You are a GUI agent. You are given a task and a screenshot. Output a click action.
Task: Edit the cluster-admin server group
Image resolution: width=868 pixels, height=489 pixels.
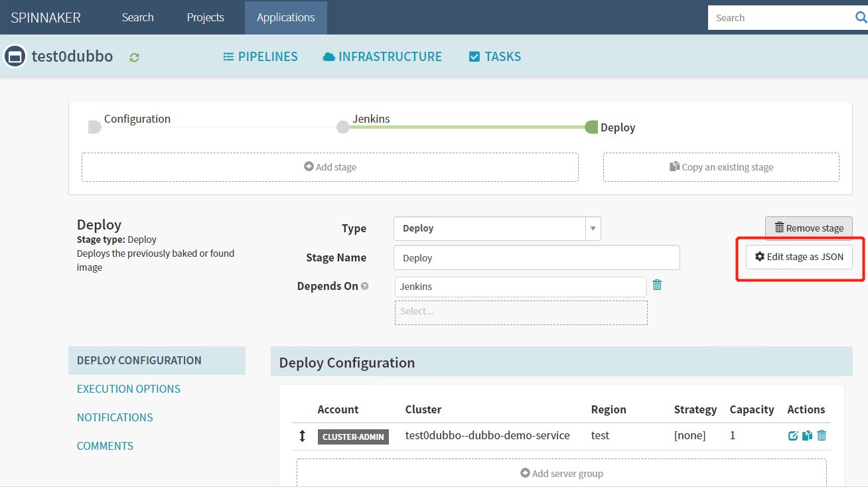pos(793,436)
